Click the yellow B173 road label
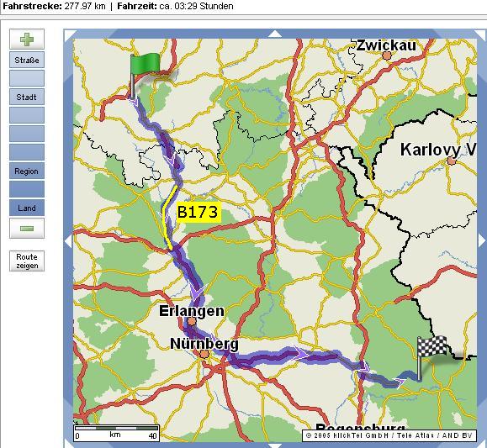The height and width of the screenshot is (448, 487). click(x=198, y=213)
